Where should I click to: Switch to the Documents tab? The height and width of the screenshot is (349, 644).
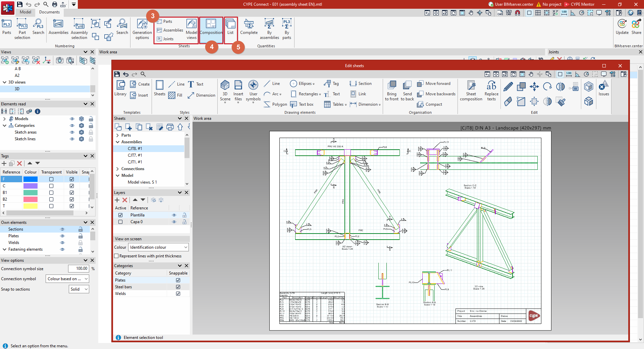(49, 12)
